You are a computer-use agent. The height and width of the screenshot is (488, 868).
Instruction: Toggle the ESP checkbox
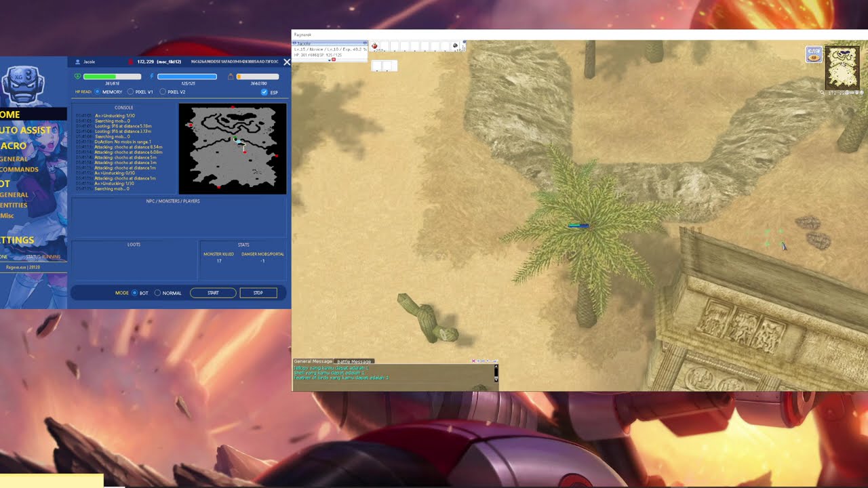tap(264, 91)
